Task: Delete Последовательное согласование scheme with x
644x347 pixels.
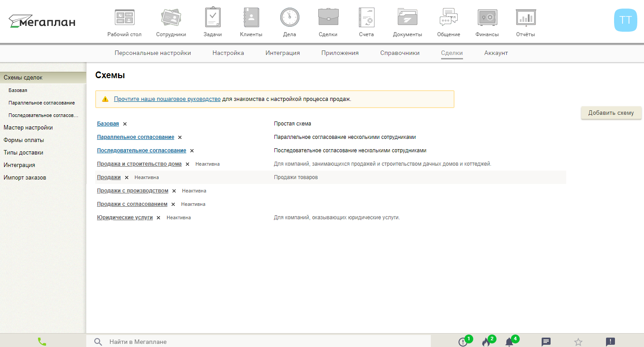Action: click(x=192, y=151)
